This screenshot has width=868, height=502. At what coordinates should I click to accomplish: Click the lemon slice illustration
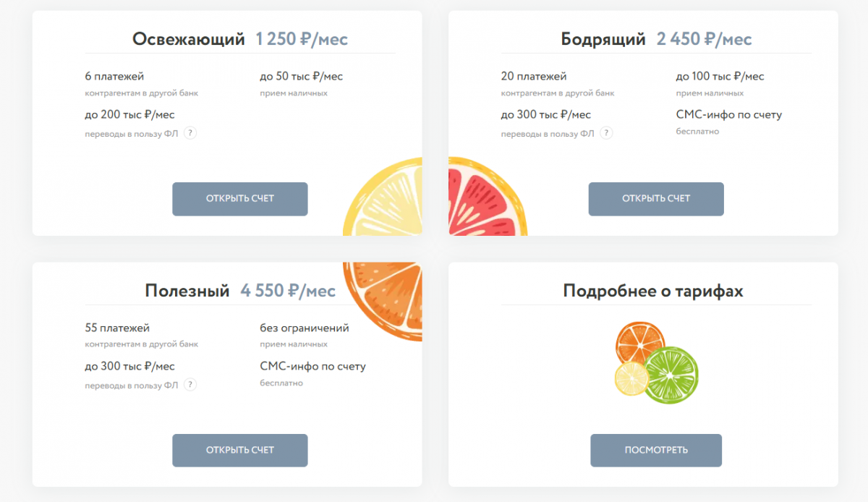[x=383, y=196]
